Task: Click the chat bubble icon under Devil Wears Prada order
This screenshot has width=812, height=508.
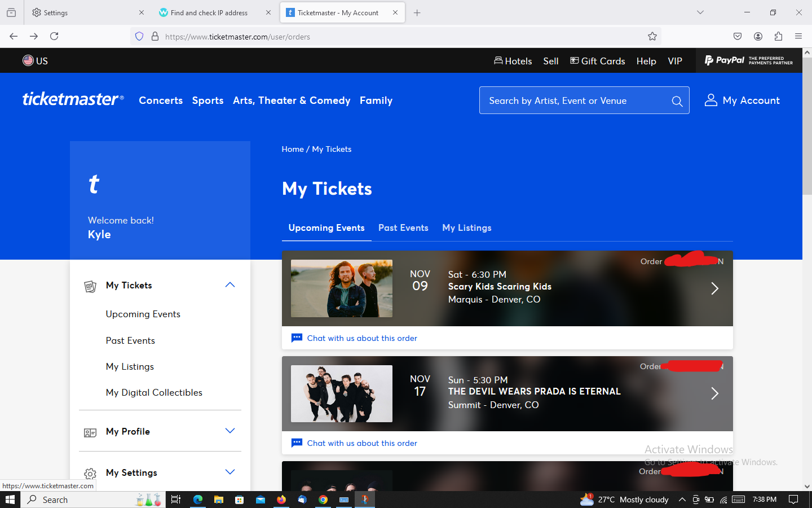Action: 297,443
